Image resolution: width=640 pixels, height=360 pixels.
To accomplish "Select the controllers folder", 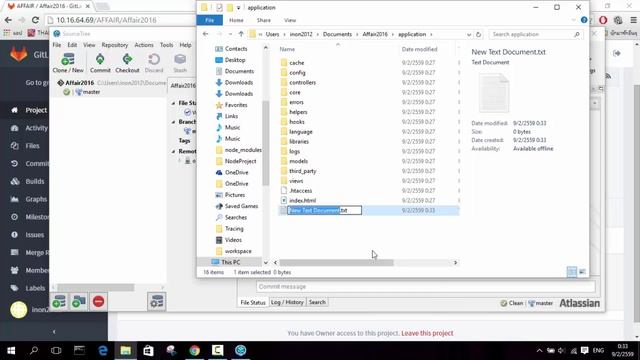I will pos(302,82).
